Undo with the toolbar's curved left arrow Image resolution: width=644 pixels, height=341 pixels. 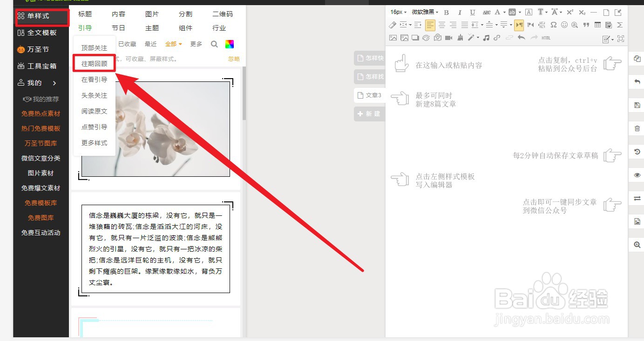tap(522, 38)
